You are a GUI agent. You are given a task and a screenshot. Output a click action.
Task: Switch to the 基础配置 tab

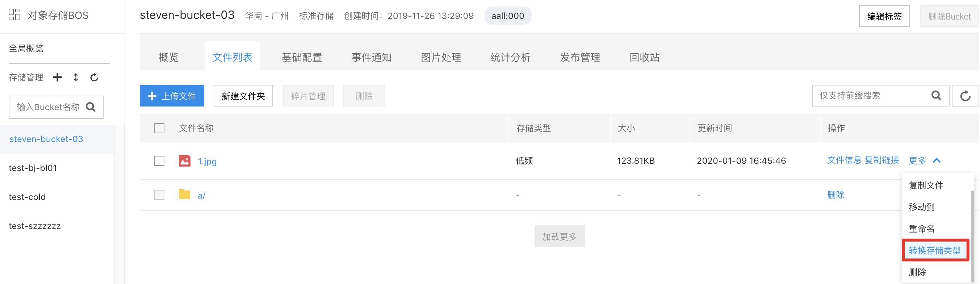coord(302,57)
